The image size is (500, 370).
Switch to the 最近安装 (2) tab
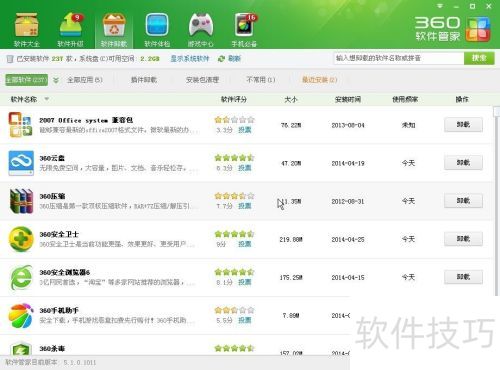(x=319, y=80)
